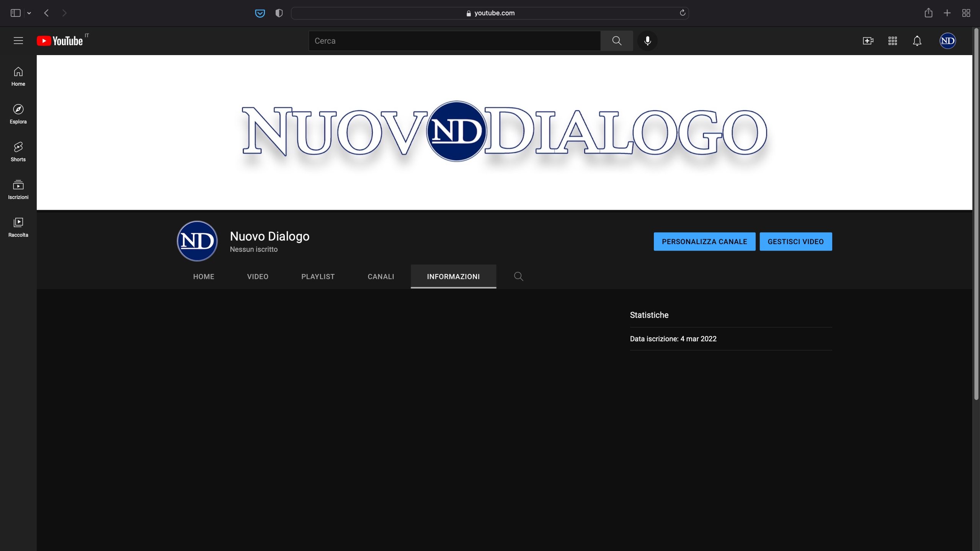Go to Esplora in the sidebar
Viewport: 980px width, 551px height.
[x=18, y=114]
